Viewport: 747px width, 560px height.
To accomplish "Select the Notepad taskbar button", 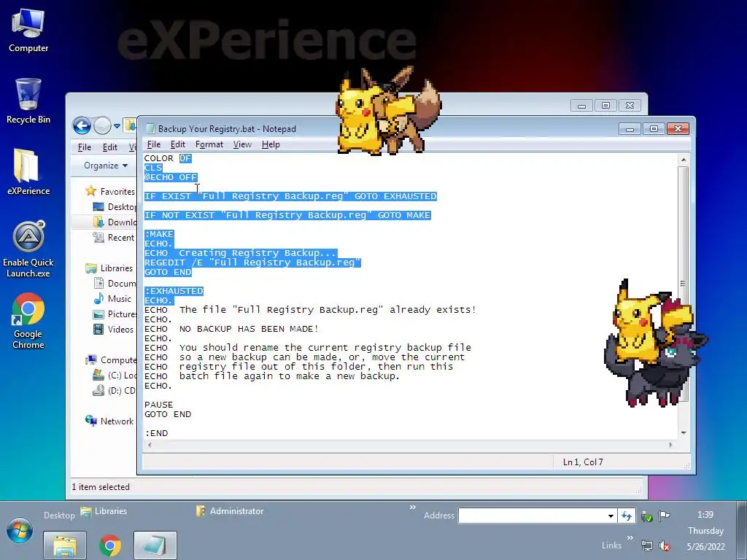I will click(155, 545).
